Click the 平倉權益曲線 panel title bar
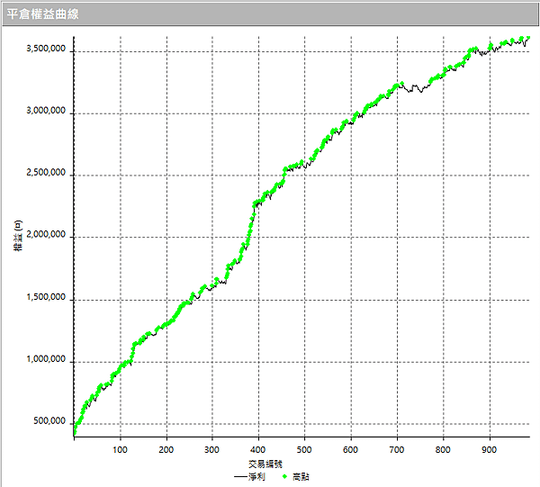 [270, 14]
